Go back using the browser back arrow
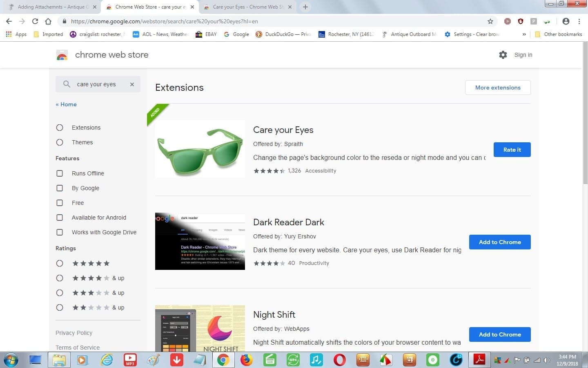The width and height of the screenshot is (588, 368). tap(9, 21)
